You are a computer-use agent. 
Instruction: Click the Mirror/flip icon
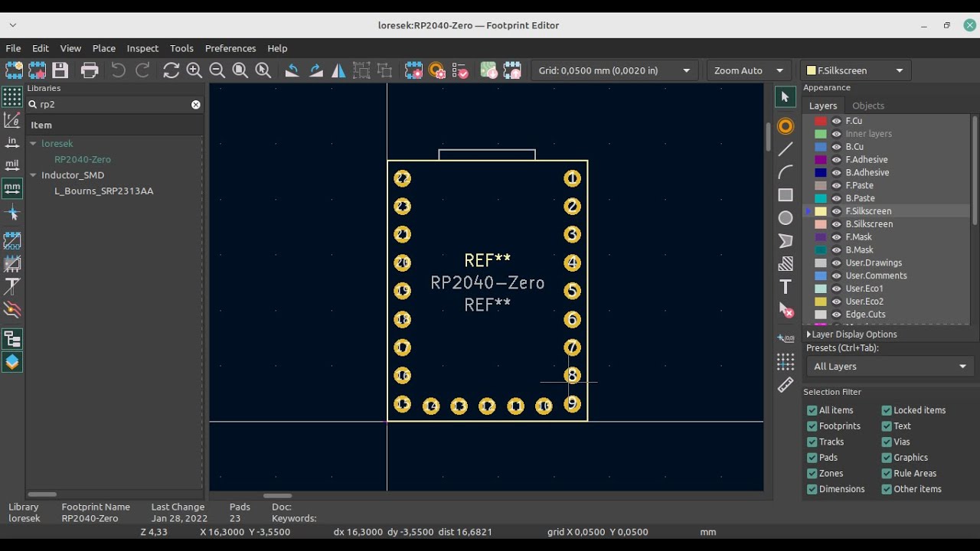pos(338,70)
